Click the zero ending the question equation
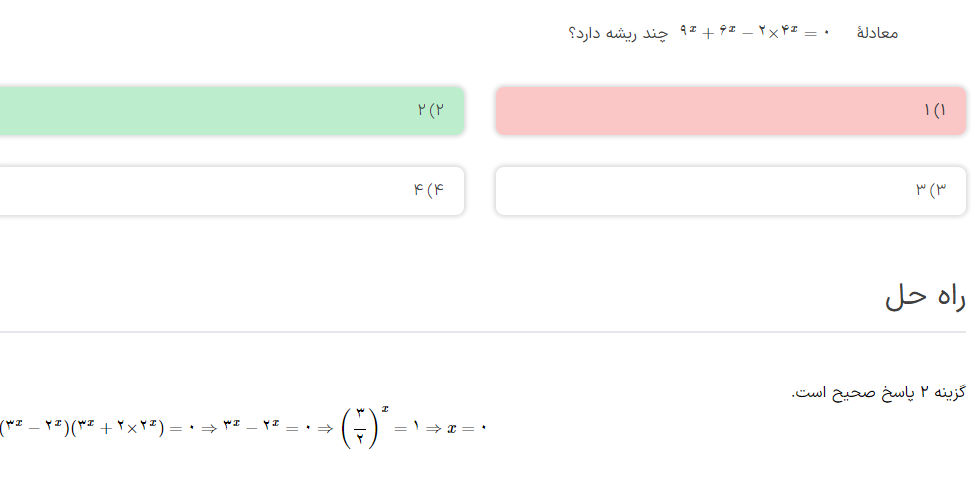 827,33
